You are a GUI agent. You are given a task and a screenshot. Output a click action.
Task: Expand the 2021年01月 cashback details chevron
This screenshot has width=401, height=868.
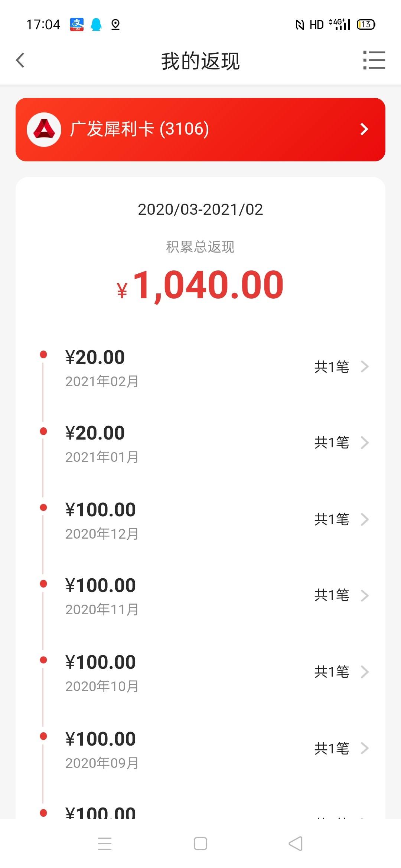pyautogui.click(x=365, y=443)
